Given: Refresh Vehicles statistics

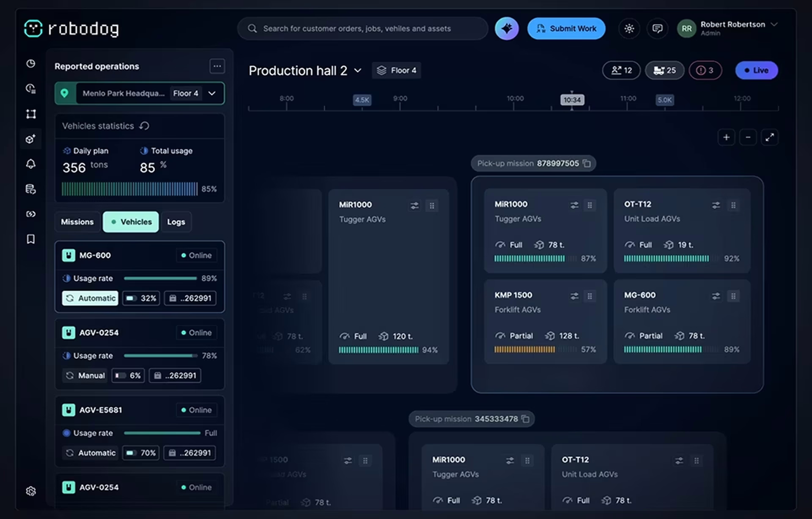Looking at the screenshot, I should (x=144, y=126).
